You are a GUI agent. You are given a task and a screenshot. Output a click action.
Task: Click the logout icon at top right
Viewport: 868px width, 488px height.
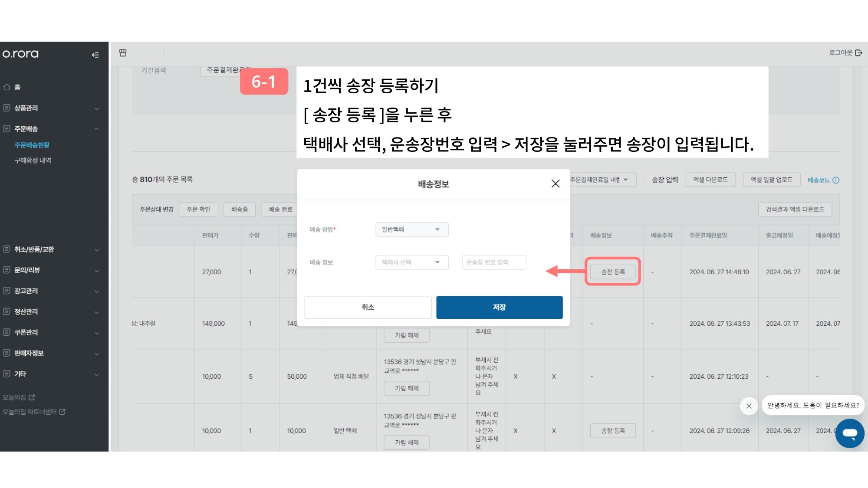(x=859, y=52)
